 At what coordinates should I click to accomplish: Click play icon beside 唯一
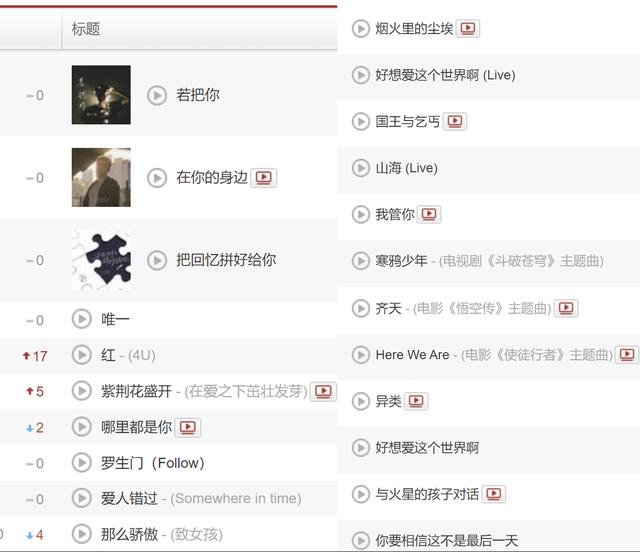coord(82,319)
